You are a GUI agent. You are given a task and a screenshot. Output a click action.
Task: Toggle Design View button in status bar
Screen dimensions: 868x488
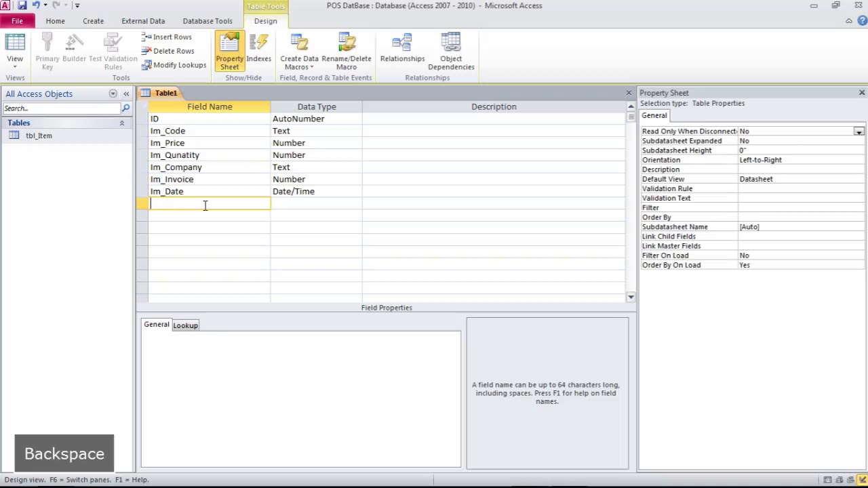click(861, 480)
